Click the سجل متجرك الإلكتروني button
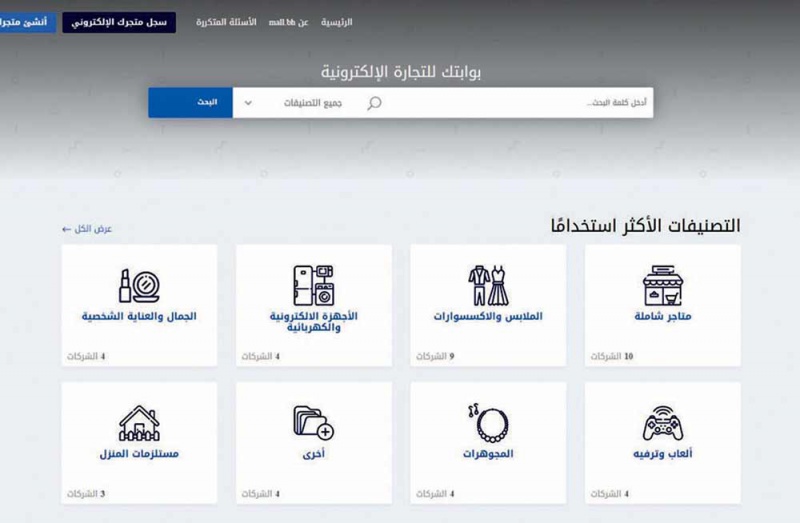800x523 pixels. [119, 22]
